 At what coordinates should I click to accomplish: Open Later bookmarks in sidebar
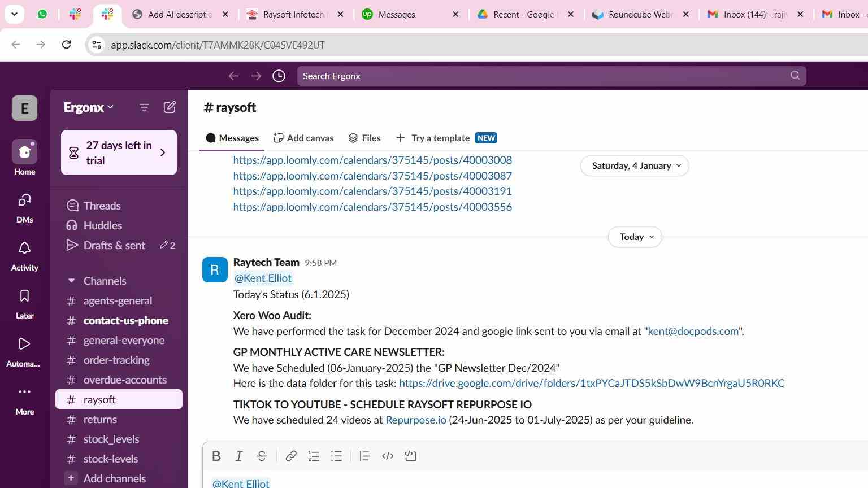point(24,304)
